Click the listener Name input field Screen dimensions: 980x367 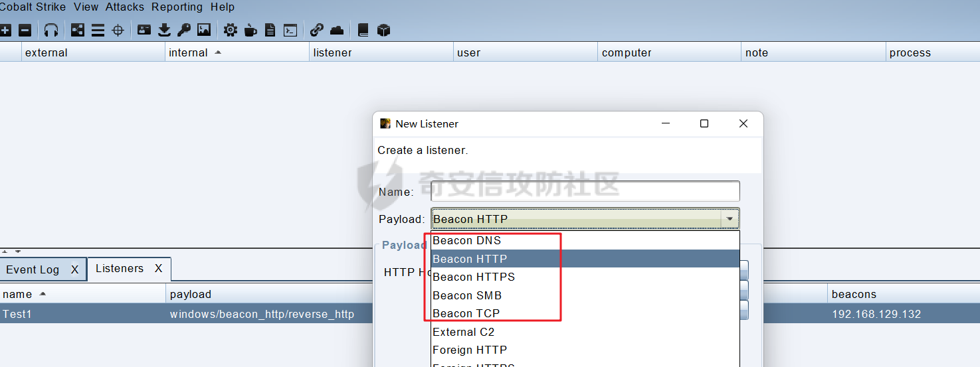(585, 191)
